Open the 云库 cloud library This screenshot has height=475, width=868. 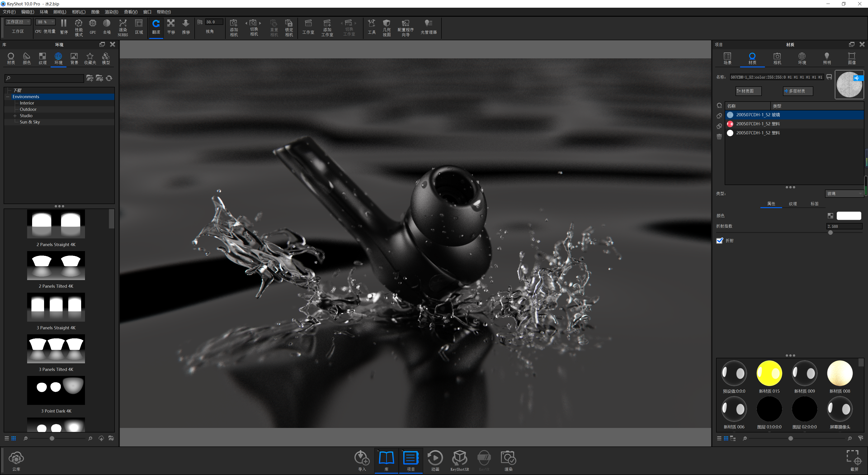click(16, 461)
